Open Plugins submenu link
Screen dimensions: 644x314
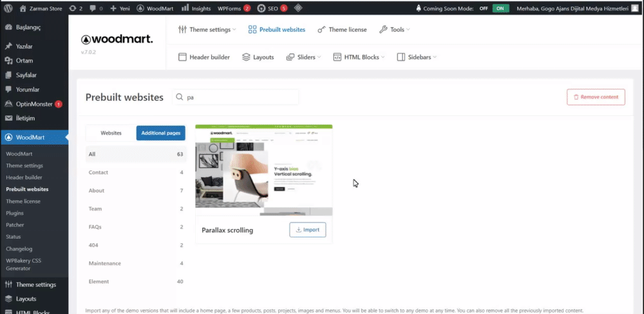[x=15, y=214]
